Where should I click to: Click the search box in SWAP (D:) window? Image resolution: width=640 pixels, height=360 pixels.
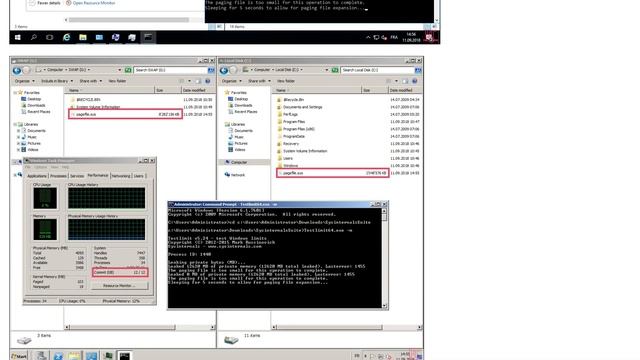click(x=170, y=70)
